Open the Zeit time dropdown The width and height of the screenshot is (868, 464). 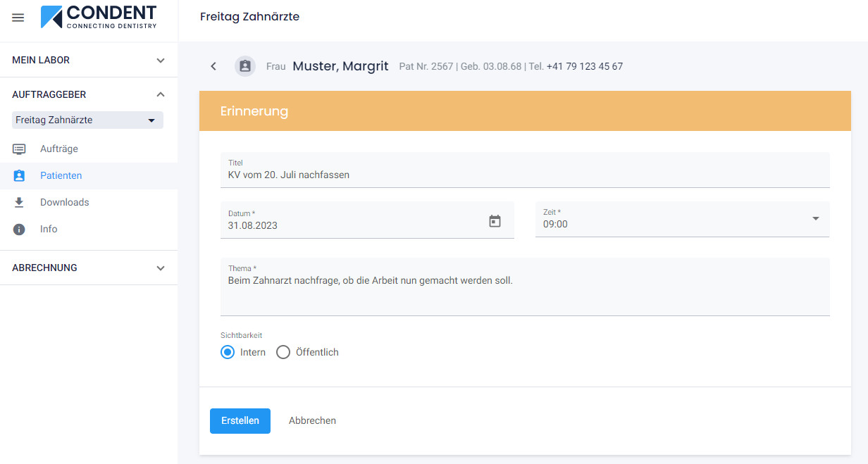coord(815,219)
